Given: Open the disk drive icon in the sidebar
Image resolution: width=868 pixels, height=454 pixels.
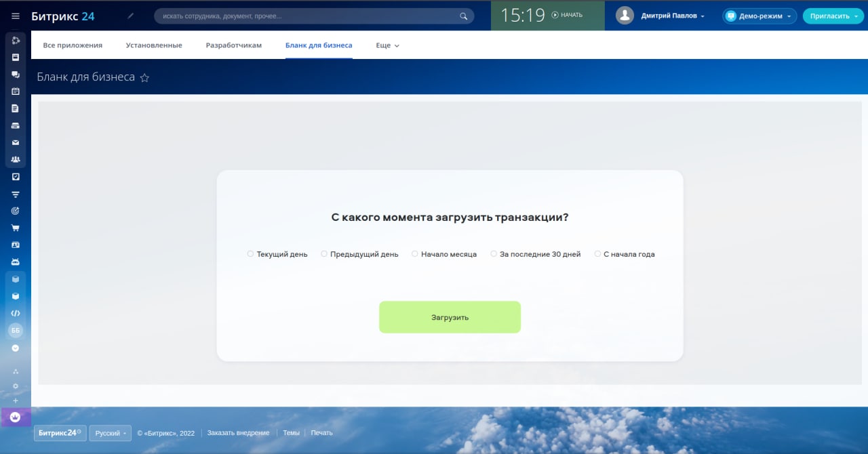Looking at the screenshot, I should click(16, 125).
